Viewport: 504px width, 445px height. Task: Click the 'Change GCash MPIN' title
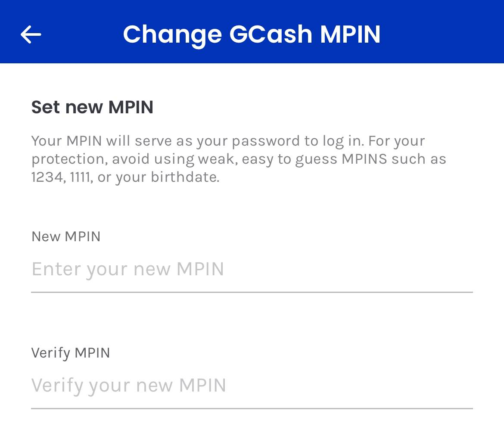[252, 34]
